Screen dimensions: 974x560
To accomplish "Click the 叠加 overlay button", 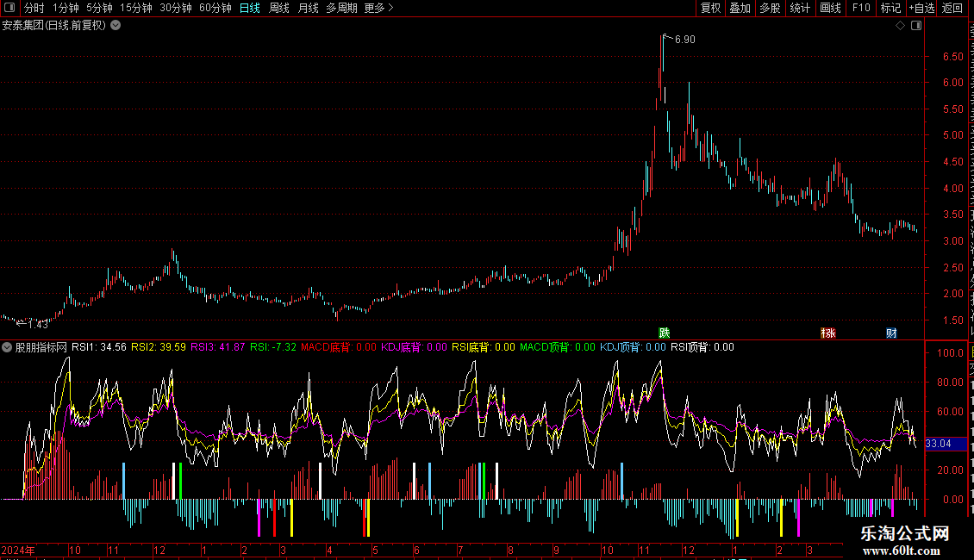I will pyautogui.click(x=740, y=8).
